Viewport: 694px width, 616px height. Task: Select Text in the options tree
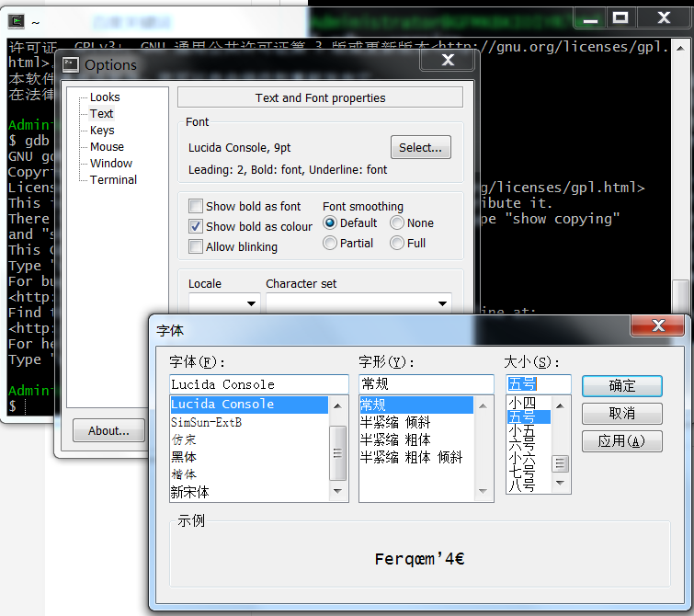coord(102,114)
